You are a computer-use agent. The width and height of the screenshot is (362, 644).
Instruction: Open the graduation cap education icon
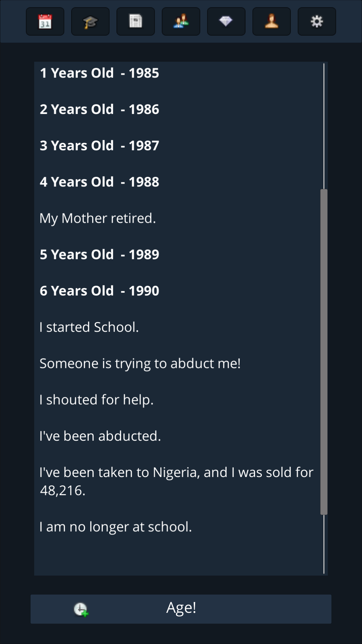tap(90, 21)
